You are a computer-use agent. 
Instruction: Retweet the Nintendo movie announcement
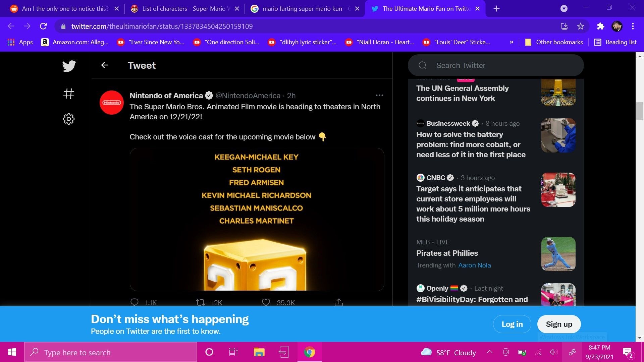[x=201, y=302]
